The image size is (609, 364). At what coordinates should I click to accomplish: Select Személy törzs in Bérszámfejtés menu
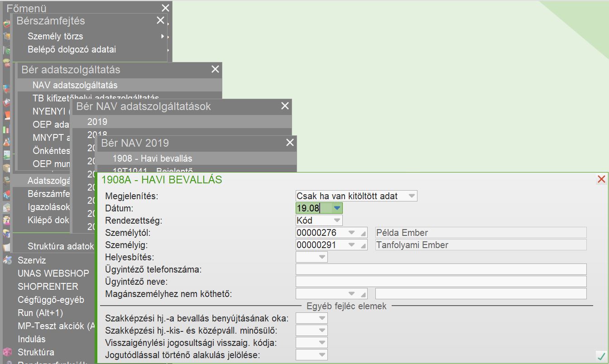pos(55,36)
